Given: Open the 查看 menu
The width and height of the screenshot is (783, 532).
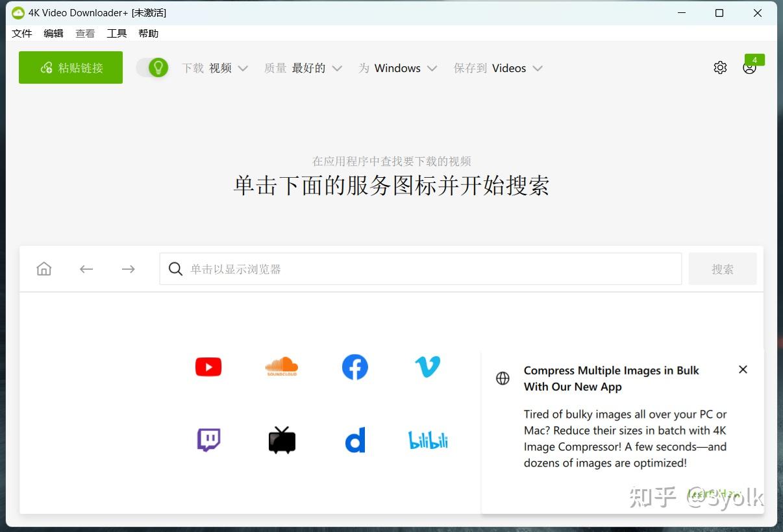Looking at the screenshot, I should pyautogui.click(x=85, y=33).
